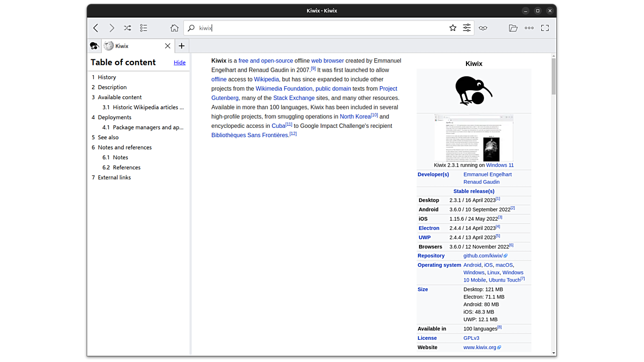
Task: Toggle reading list with glasses icon
Action: (483, 28)
